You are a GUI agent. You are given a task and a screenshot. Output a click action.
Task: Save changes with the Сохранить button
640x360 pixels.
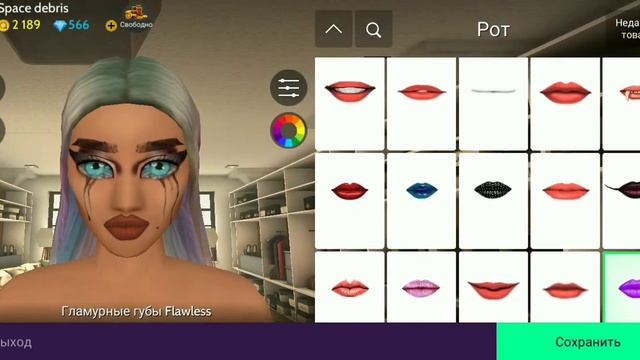(568, 342)
